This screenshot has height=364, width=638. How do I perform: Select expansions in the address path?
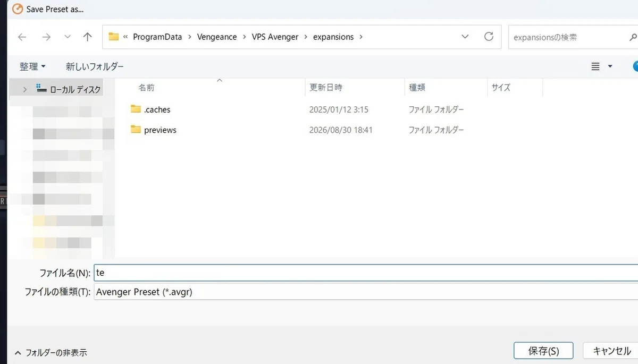[x=333, y=37]
